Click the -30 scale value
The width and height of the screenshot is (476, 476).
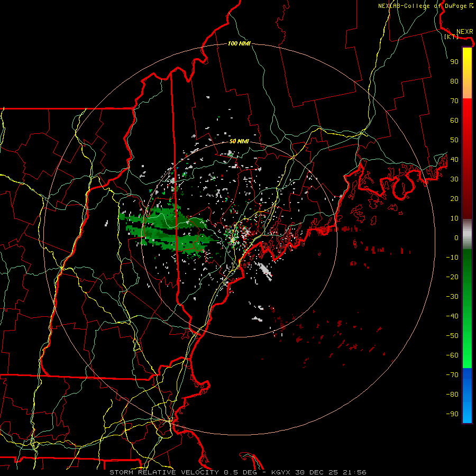click(x=452, y=297)
